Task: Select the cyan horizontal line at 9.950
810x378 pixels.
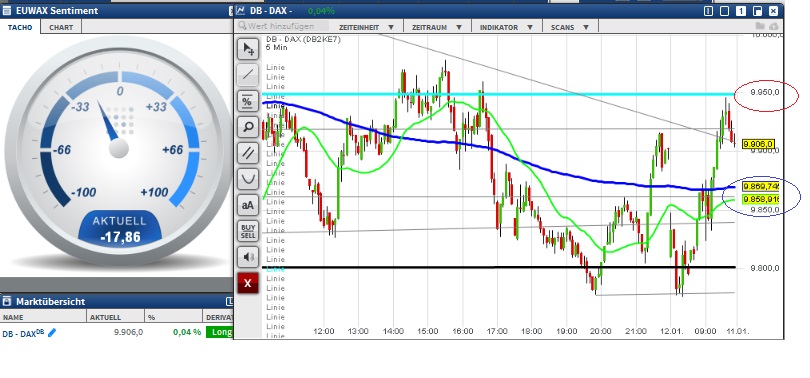Action: pos(499,94)
